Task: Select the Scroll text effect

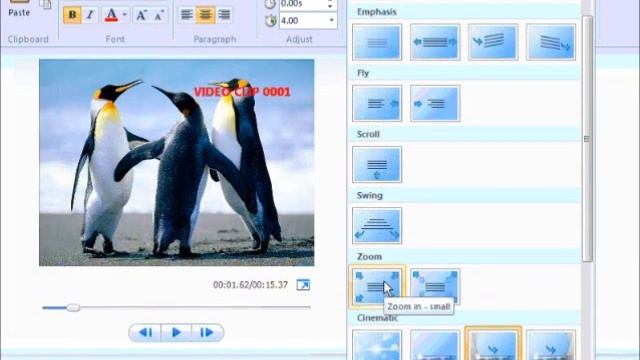Action: pyautogui.click(x=377, y=164)
